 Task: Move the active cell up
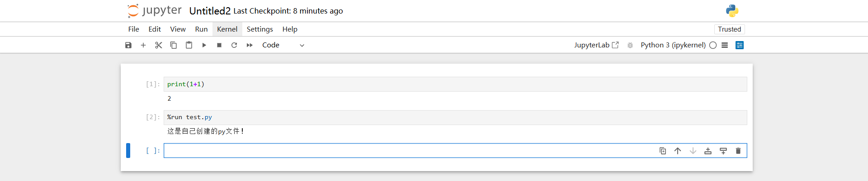point(678,151)
